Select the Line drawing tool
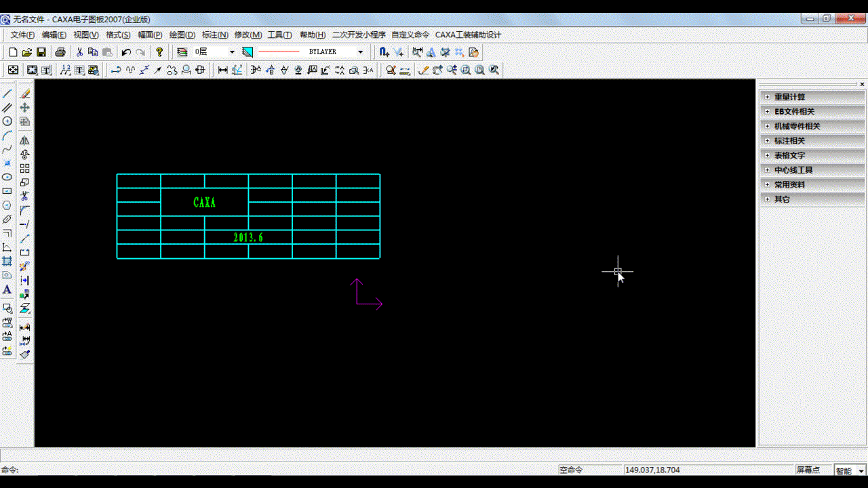The height and width of the screenshot is (488, 868). [7, 94]
